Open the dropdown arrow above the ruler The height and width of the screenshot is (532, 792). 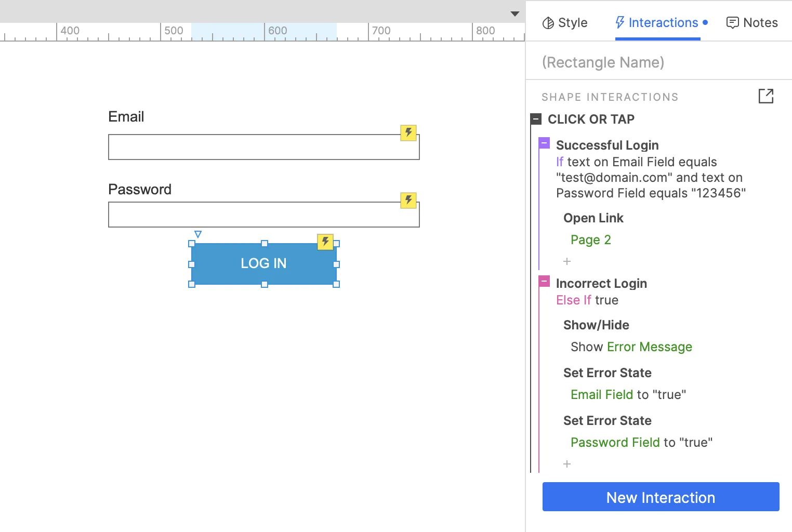coord(514,14)
